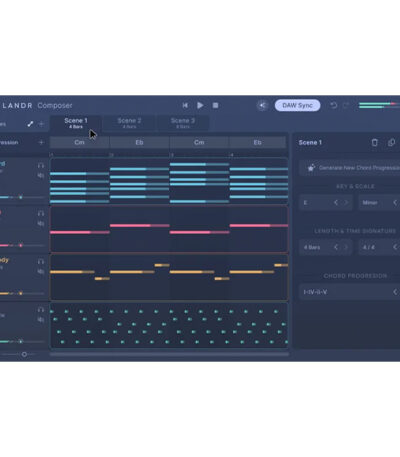Click the Scene 1 title in the right panel

point(310,142)
